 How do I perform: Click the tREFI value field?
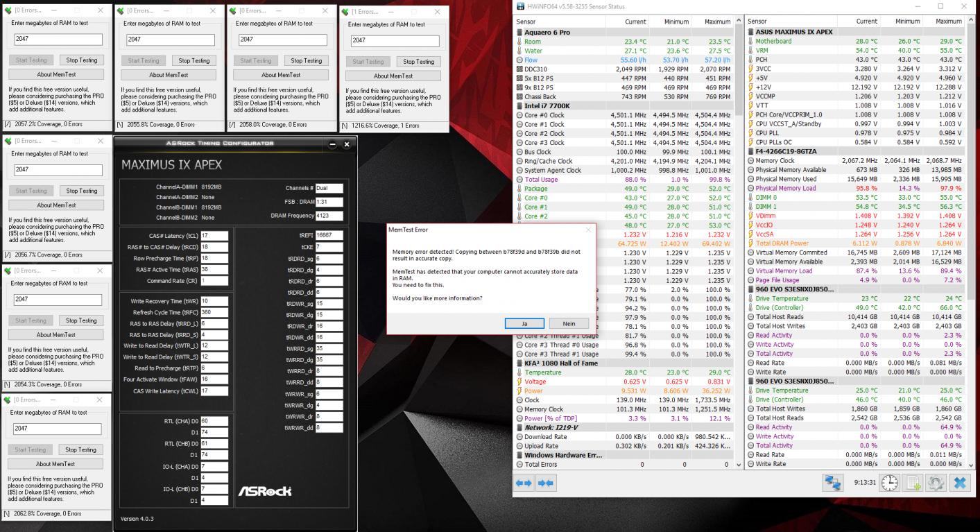pos(329,236)
